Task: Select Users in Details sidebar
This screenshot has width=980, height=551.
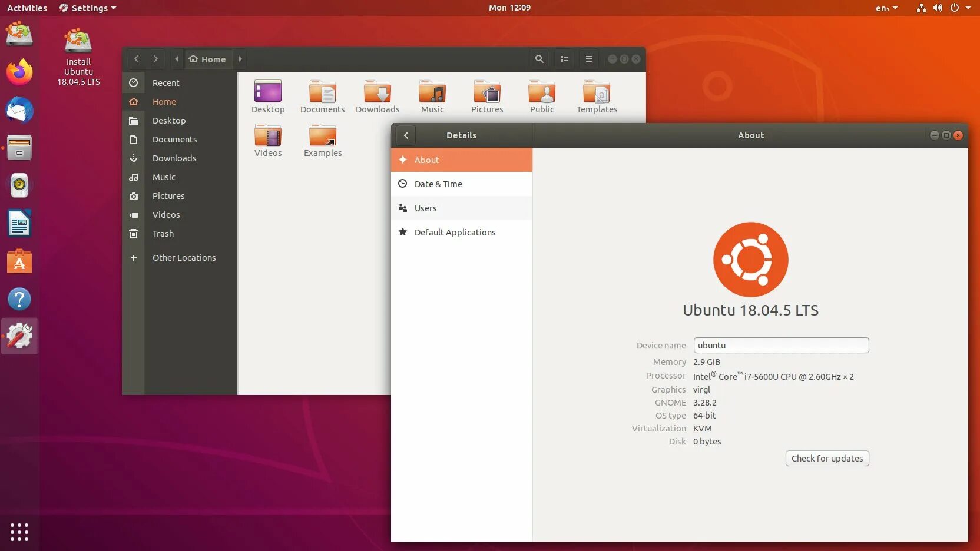Action: 462,208
